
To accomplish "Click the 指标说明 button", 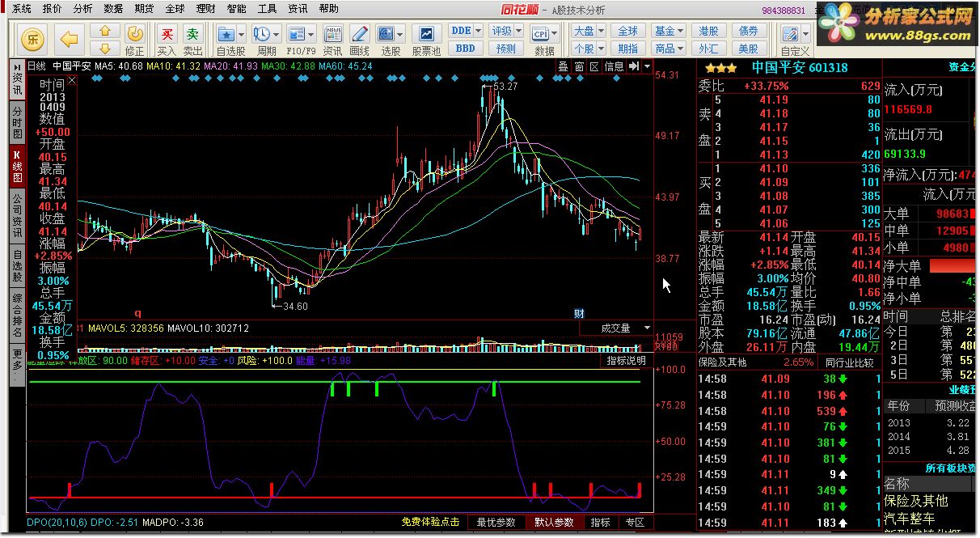I will tap(627, 361).
